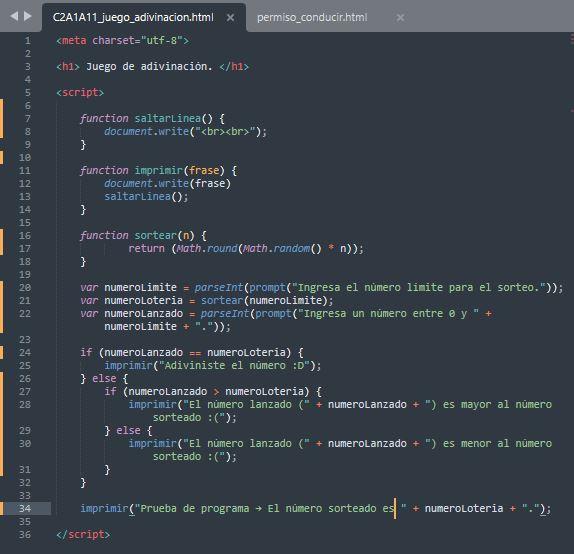Click string "Adiviniste el número :D"
The image size is (574, 554).
(x=234, y=365)
